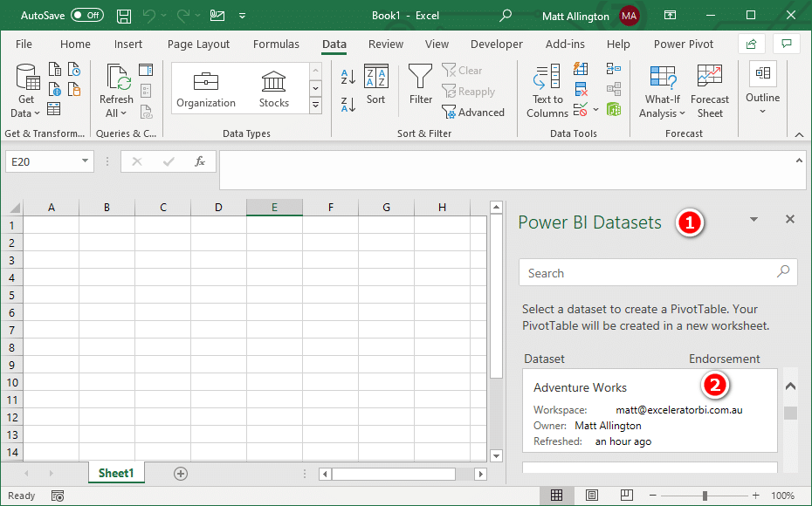The image size is (812, 506).
Task: Click the From Table/Range icon
Action: click(54, 109)
